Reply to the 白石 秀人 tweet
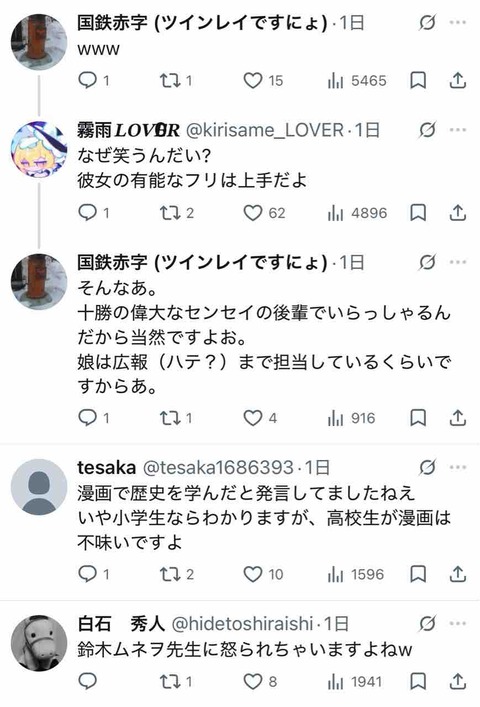The image size is (480, 707). 87,681
